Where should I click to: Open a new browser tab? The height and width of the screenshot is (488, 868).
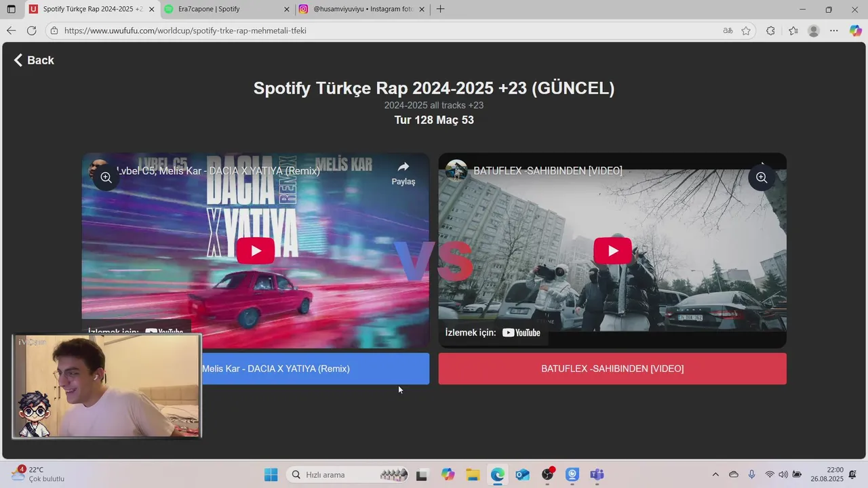coord(440,9)
